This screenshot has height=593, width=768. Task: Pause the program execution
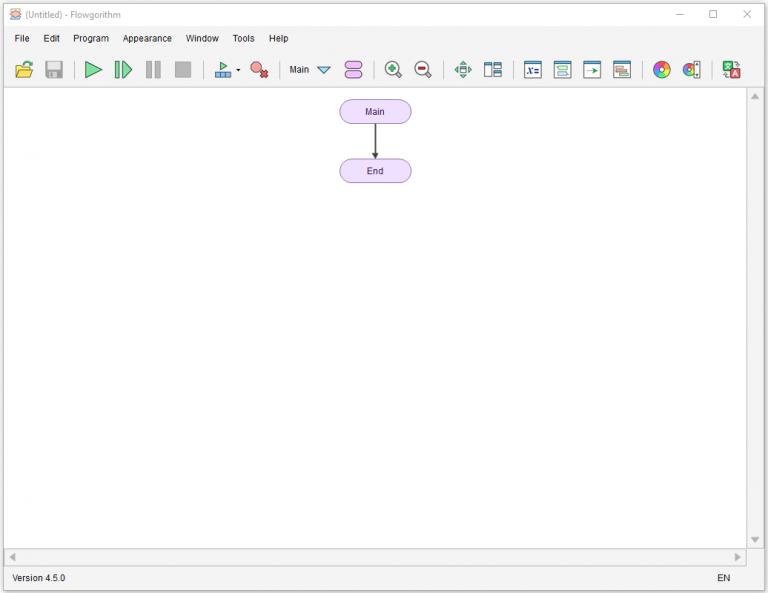coord(153,70)
